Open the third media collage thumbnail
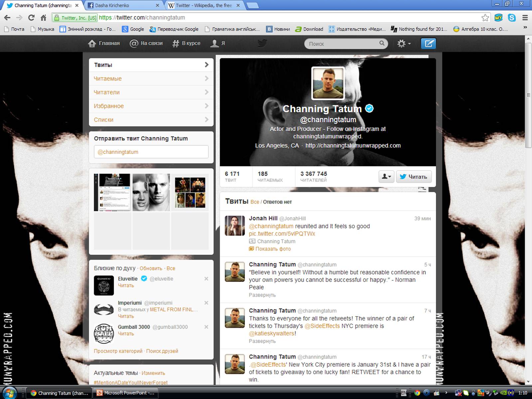Viewport: 532px width, 399px height. click(190, 193)
